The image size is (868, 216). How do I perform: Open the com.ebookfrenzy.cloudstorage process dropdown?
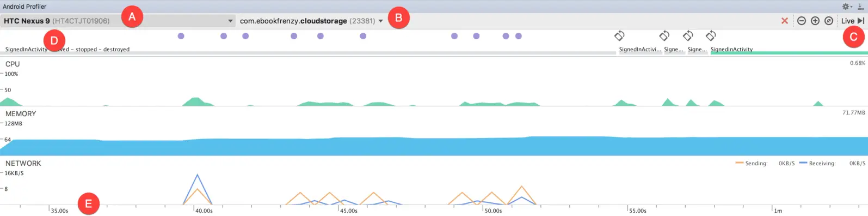click(311, 21)
